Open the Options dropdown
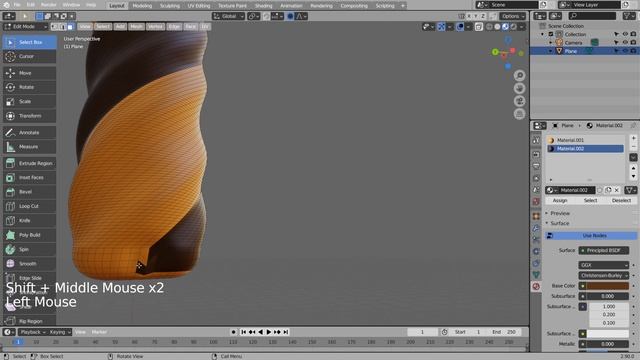This screenshot has height=360, width=640. click(513, 16)
